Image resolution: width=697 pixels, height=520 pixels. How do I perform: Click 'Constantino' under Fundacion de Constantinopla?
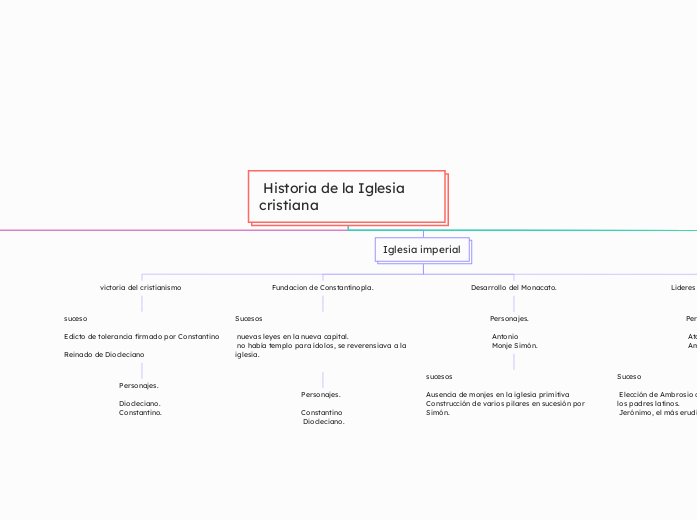click(x=321, y=412)
